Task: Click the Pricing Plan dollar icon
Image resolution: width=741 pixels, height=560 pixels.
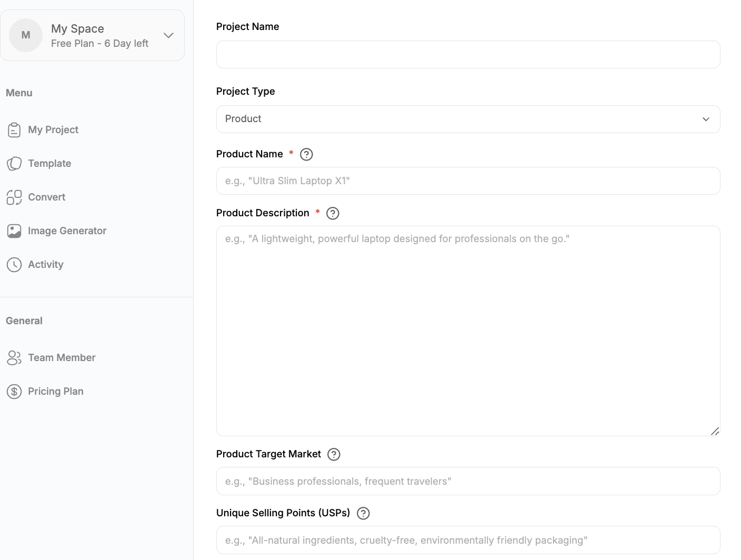Action: click(14, 392)
